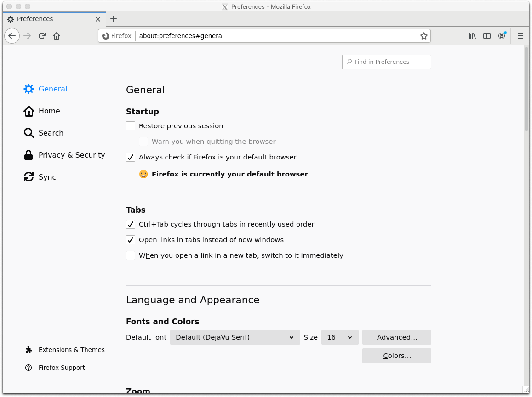Toggle Warn you when quitting the browser
Screen dimensions: 532x397
pos(143,142)
